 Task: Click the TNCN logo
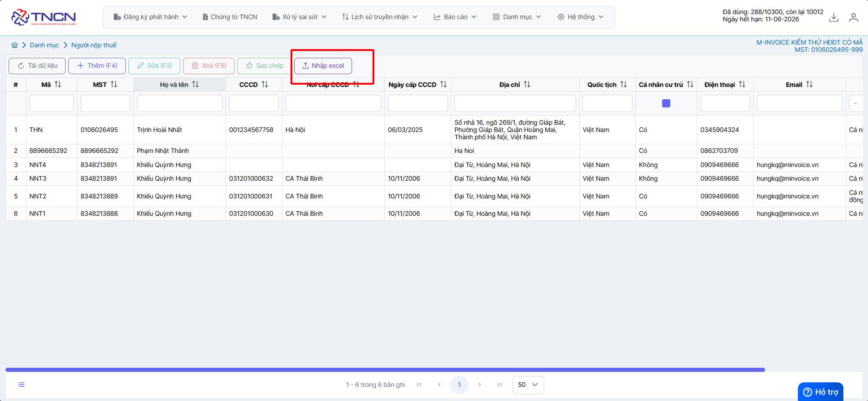(x=44, y=17)
